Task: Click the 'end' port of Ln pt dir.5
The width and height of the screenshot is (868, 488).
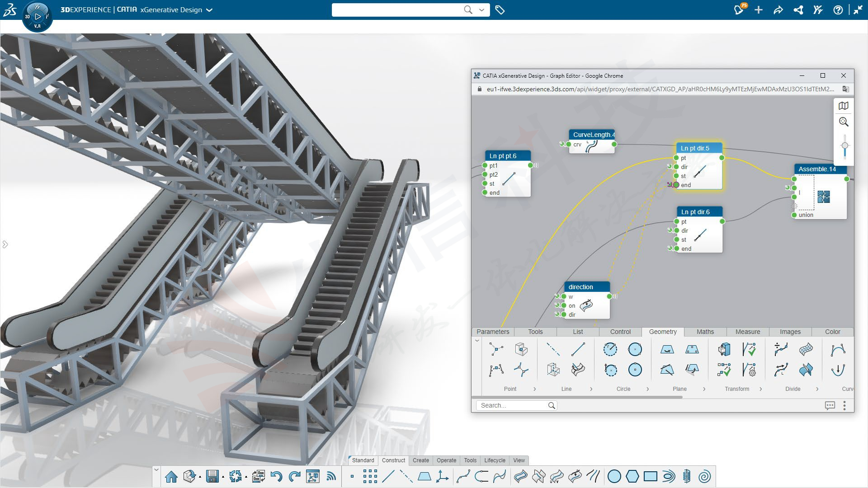Action: (676, 185)
